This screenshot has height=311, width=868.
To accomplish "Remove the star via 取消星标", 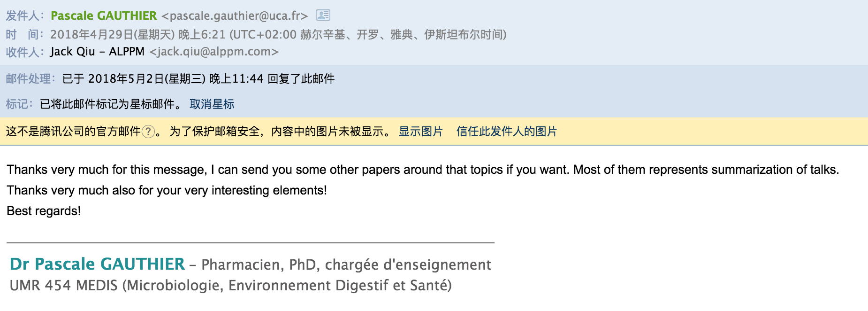I will (x=212, y=104).
